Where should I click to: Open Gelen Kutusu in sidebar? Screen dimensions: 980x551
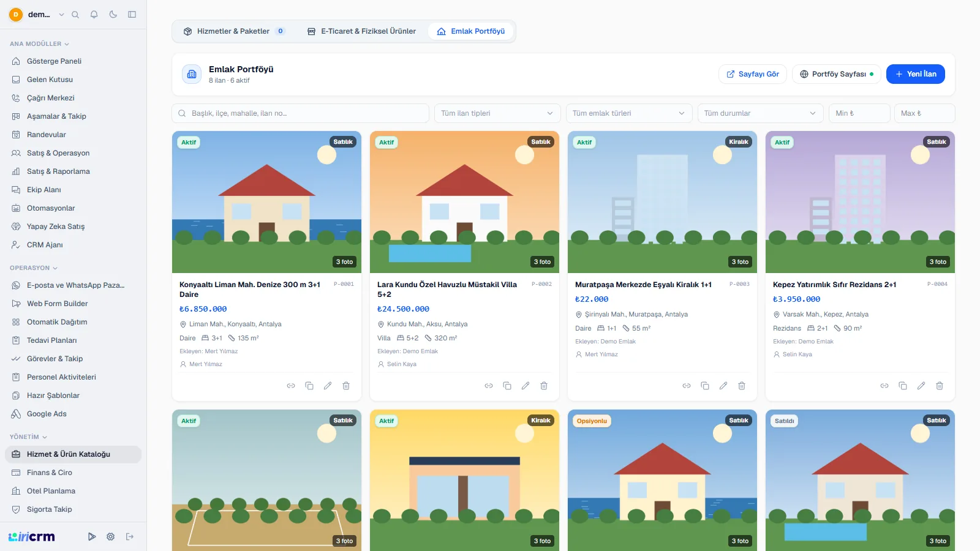[x=73, y=80]
